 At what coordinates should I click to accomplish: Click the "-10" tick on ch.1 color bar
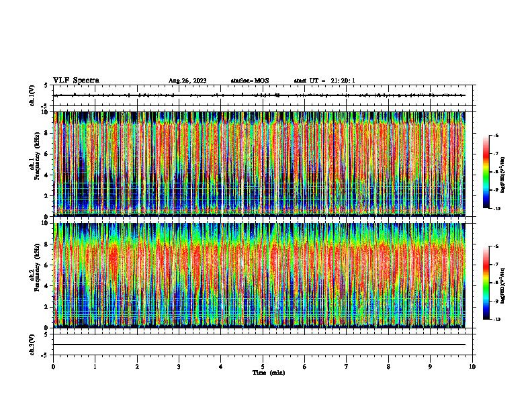point(497,209)
